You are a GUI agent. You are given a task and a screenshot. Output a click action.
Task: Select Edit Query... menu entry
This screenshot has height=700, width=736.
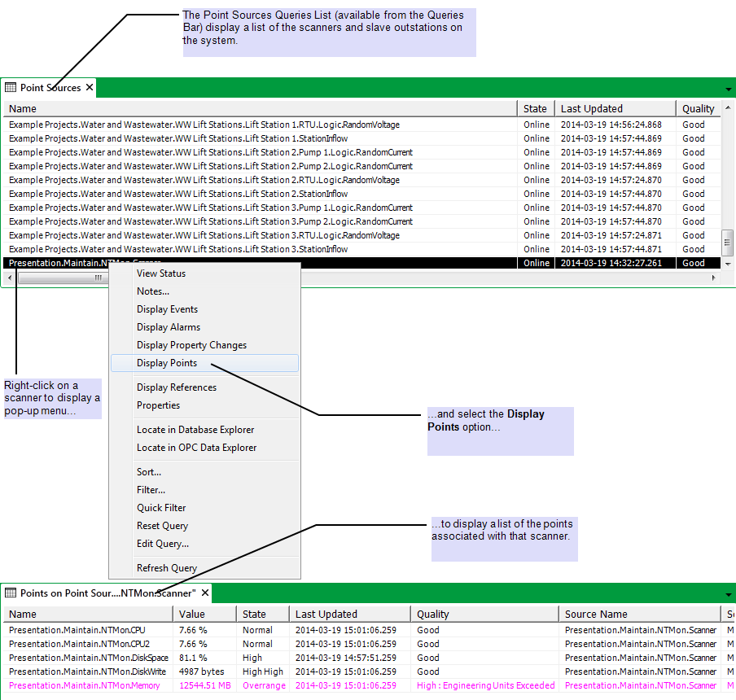163,544
